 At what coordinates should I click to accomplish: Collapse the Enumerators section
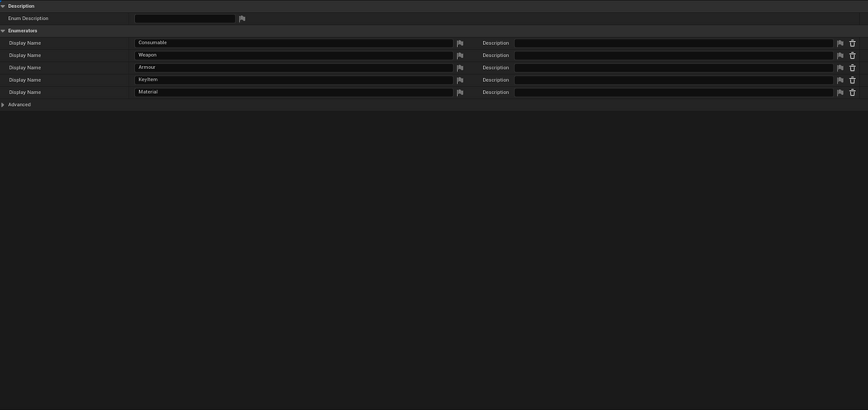(x=2, y=31)
